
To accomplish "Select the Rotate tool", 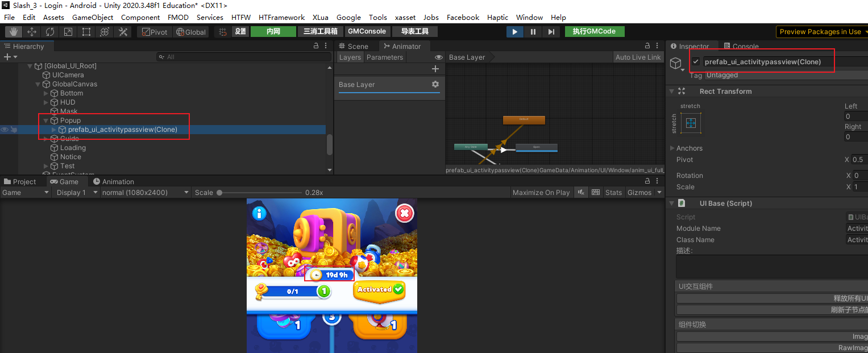I will 50,32.
